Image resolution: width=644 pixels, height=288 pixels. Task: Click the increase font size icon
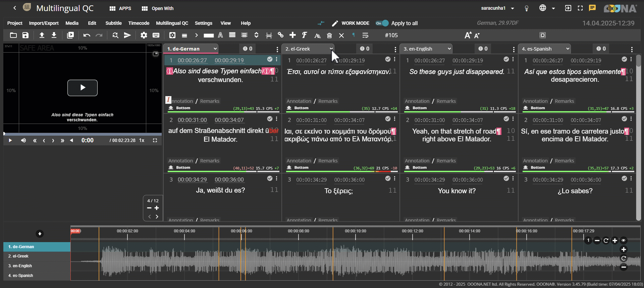coord(468,35)
